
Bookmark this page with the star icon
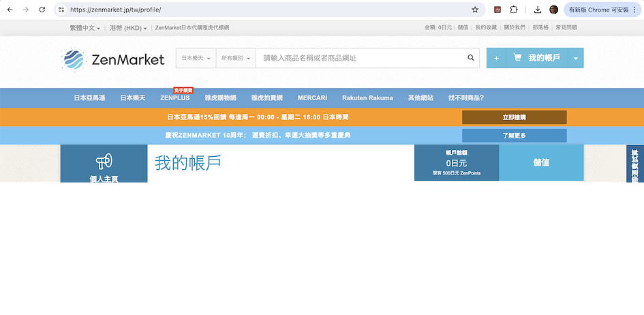point(475,10)
